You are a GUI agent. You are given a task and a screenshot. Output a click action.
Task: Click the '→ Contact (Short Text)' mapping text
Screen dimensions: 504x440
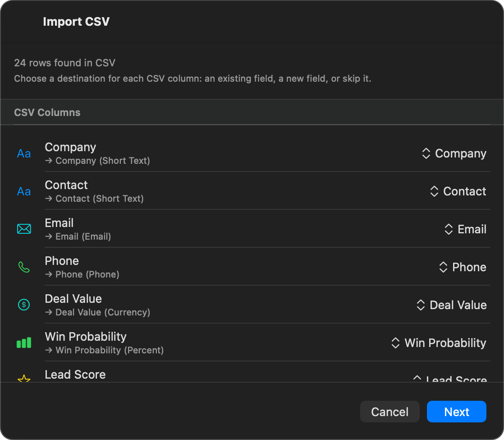[94, 199]
